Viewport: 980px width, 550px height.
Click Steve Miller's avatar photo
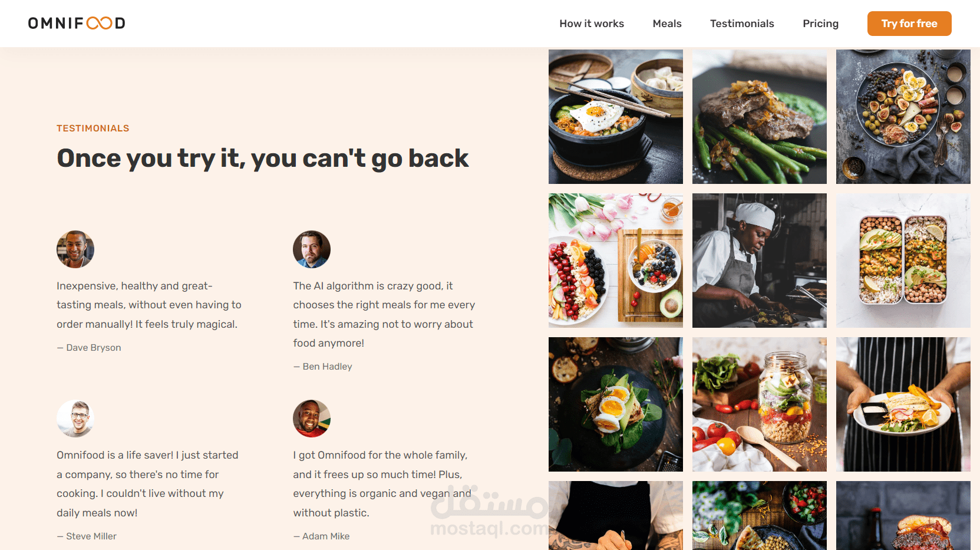[x=75, y=419]
